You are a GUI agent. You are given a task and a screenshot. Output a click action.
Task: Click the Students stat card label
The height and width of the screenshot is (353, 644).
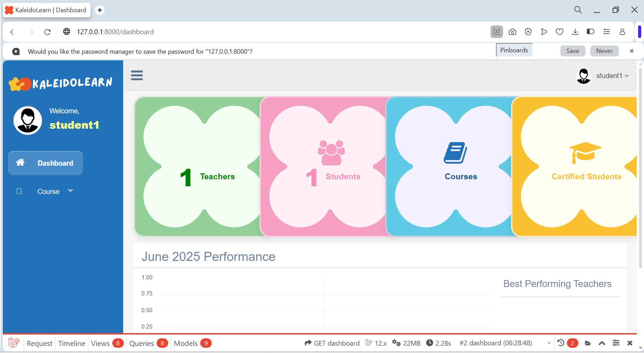pyautogui.click(x=343, y=176)
